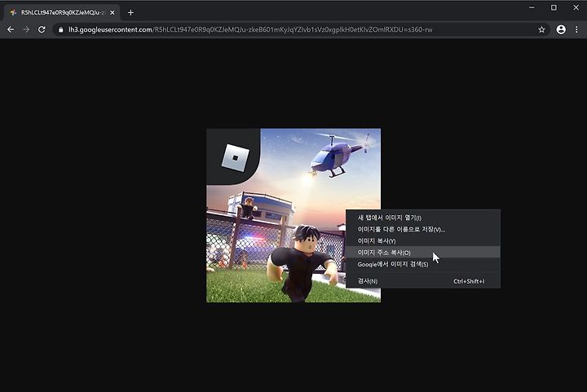The width and height of the screenshot is (587, 392).
Task: Close the R5hLCLt947 tab
Action: (x=113, y=13)
